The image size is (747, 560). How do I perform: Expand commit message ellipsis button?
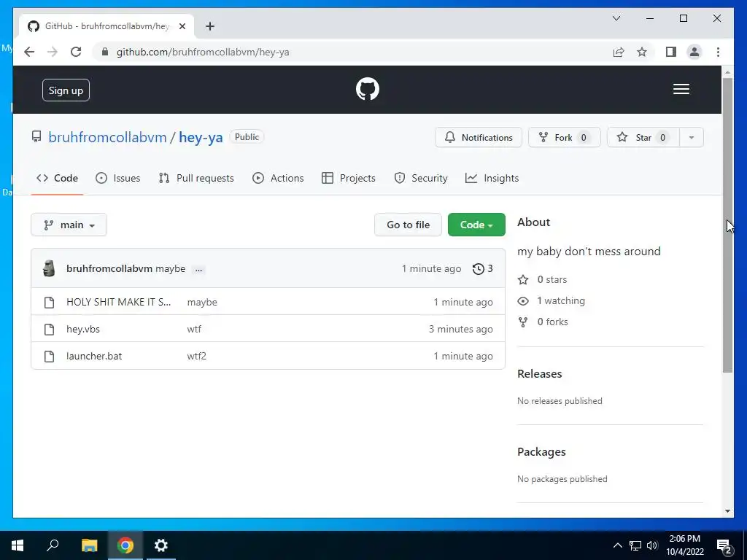(198, 270)
